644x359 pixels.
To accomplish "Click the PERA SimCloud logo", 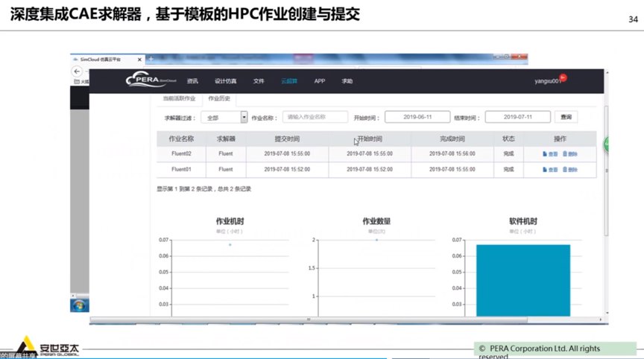I will pos(151,80).
